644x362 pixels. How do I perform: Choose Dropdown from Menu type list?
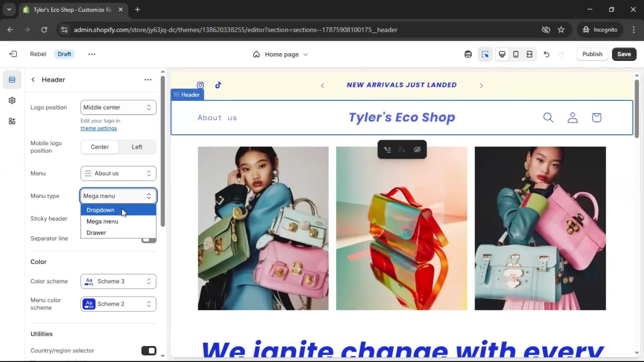pos(101,210)
